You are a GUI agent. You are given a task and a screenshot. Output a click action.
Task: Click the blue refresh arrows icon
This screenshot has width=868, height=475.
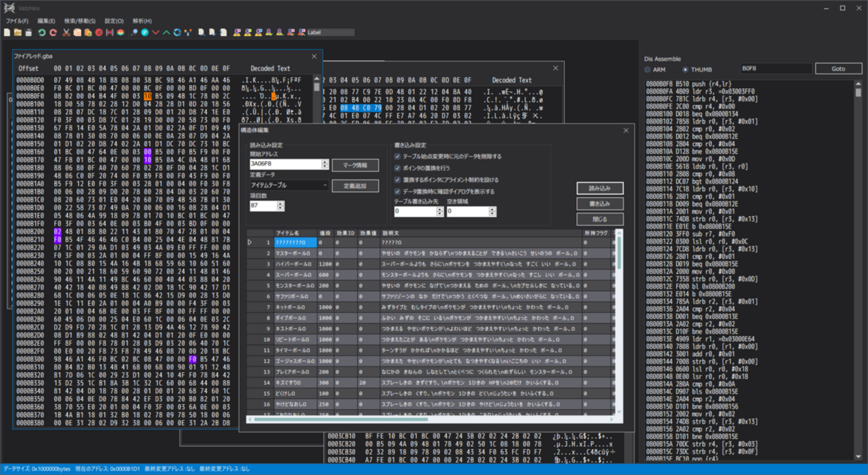[177, 32]
